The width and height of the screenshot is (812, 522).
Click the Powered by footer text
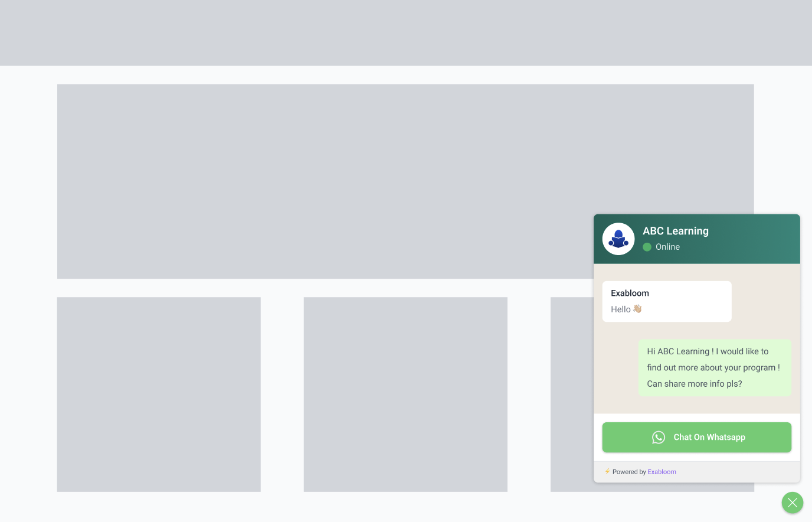pos(629,471)
